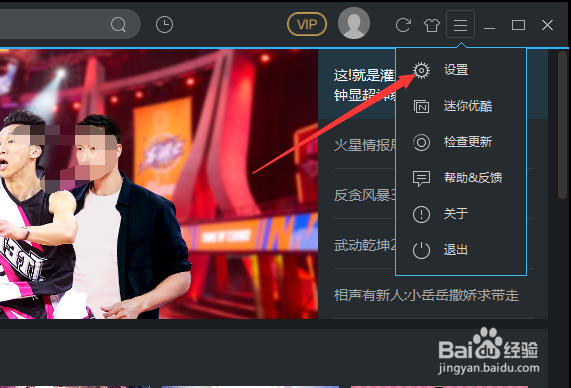Open the 武动乾坤2 list entry
This screenshot has height=388, width=571.
tap(365, 245)
